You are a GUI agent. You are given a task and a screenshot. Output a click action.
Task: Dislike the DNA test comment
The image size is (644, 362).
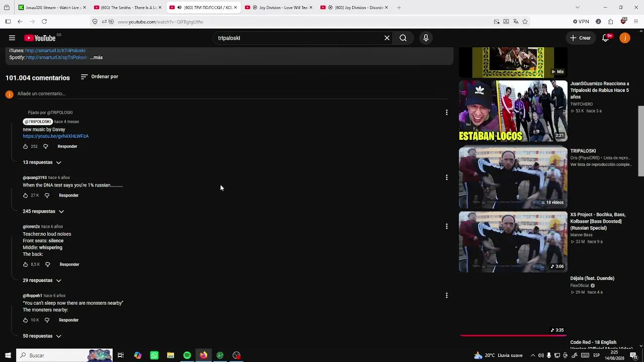pos(47,195)
